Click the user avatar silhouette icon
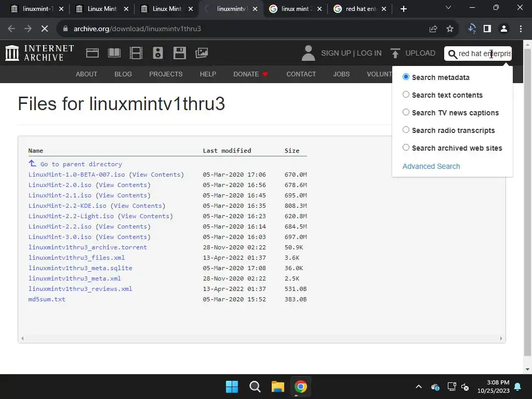This screenshot has height=399, width=532. pos(308,54)
